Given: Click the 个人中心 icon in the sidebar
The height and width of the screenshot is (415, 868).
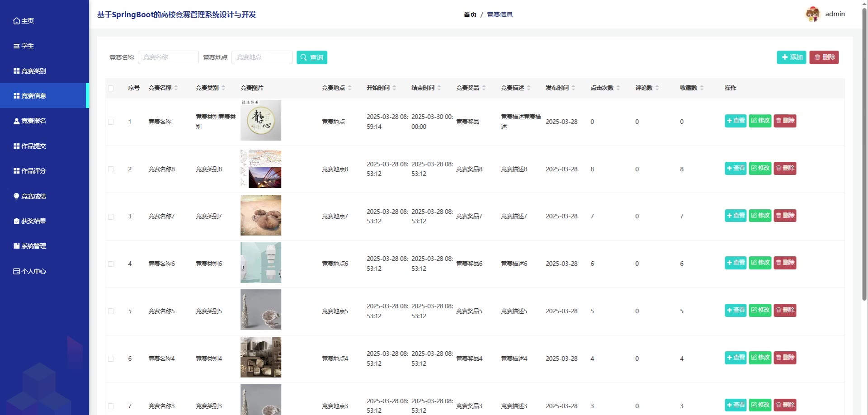Looking at the screenshot, I should [16, 271].
